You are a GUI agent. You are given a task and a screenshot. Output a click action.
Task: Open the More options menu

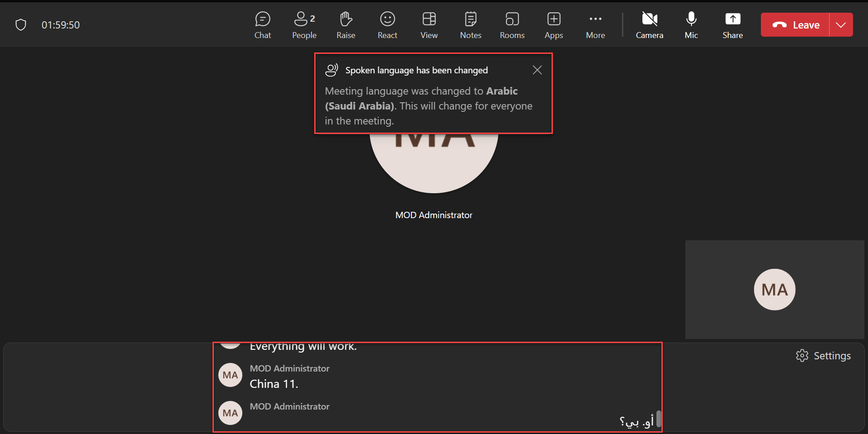(x=595, y=25)
